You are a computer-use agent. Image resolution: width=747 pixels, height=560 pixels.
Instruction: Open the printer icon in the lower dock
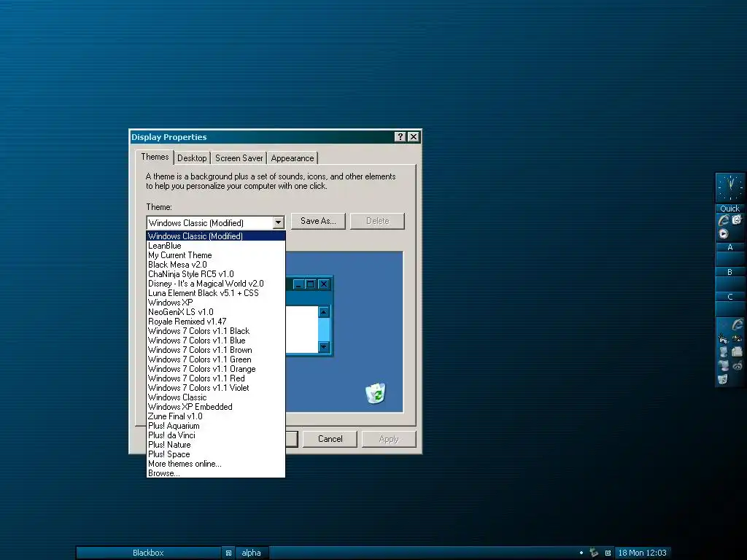pos(737,351)
